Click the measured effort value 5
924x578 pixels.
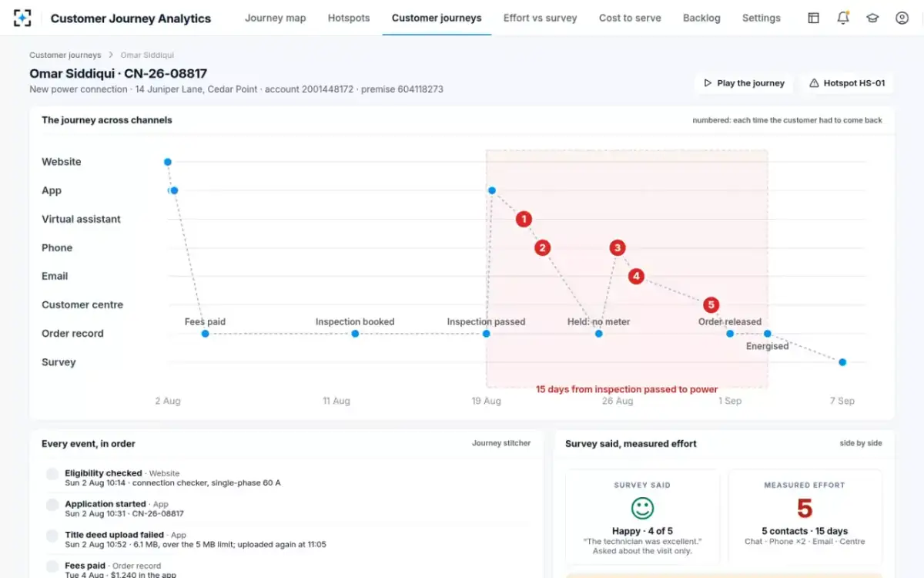coord(805,508)
